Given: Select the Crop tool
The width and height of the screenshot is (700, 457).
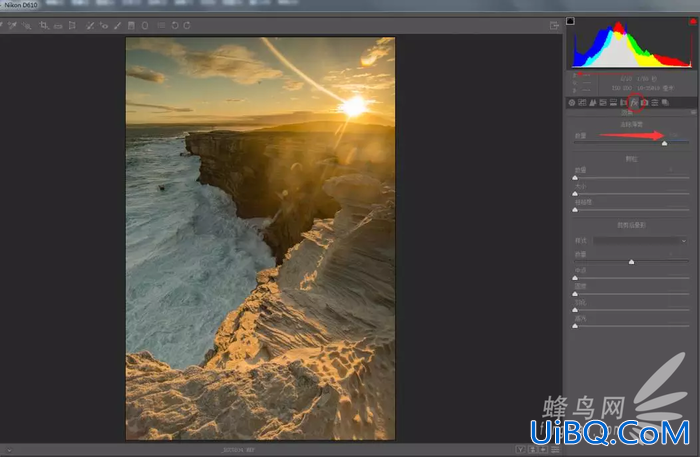Looking at the screenshot, I should point(44,25).
